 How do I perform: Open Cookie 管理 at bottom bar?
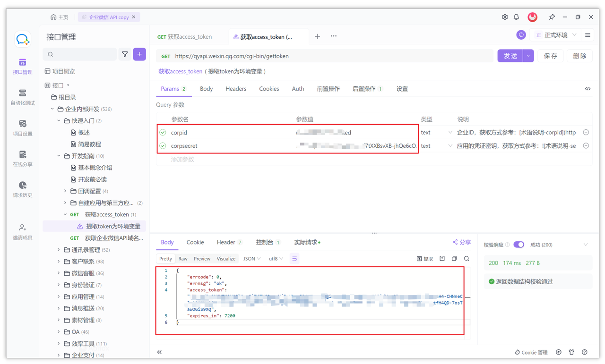[x=531, y=352]
